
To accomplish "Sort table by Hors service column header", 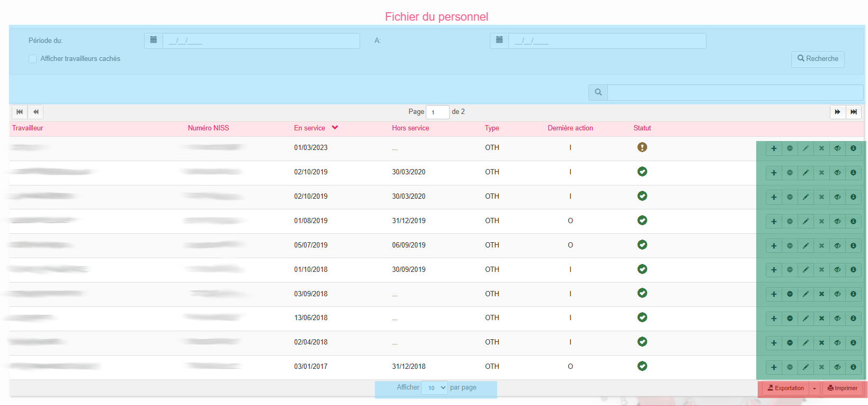I will tap(410, 128).
